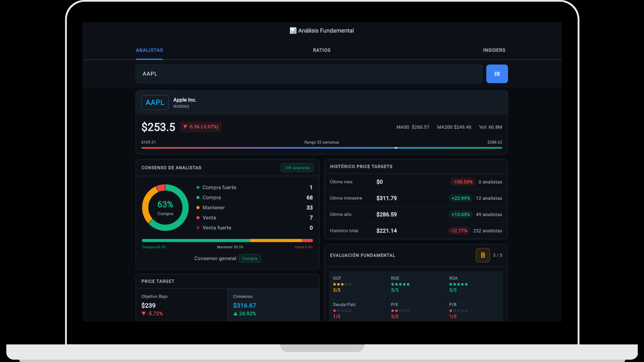
Task: Toggle the fifth ROE rating dot
Action: point(409,284)
